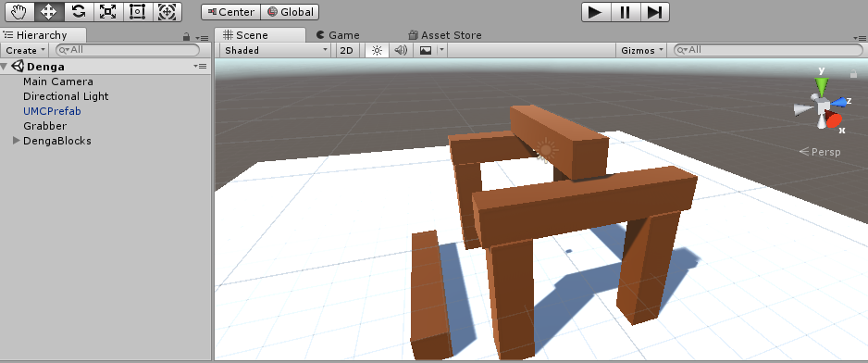Open the Scene view options menu
Screen dimensions: 868x363
click(x=859, y=38)
